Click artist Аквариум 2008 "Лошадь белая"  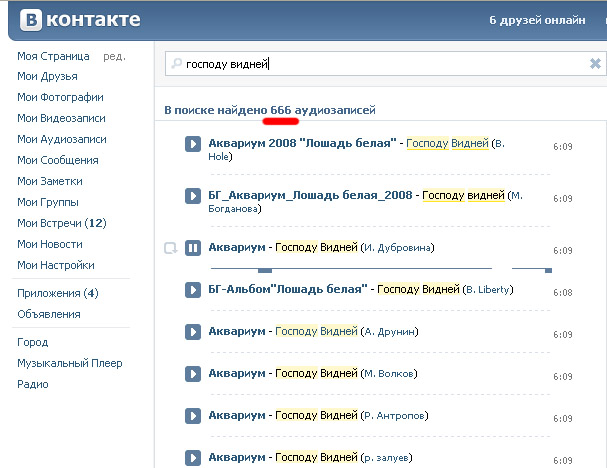pos(302,143)
